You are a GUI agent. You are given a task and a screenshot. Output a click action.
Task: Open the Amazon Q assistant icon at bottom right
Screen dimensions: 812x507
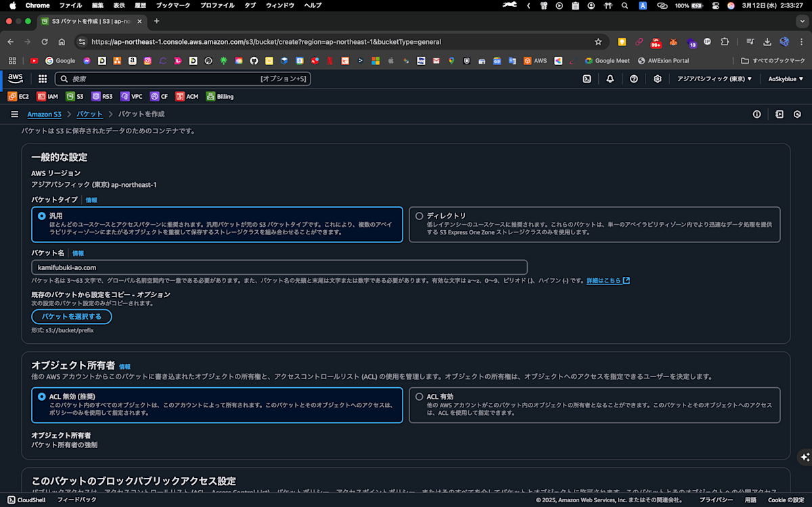[x=804, y=457]
